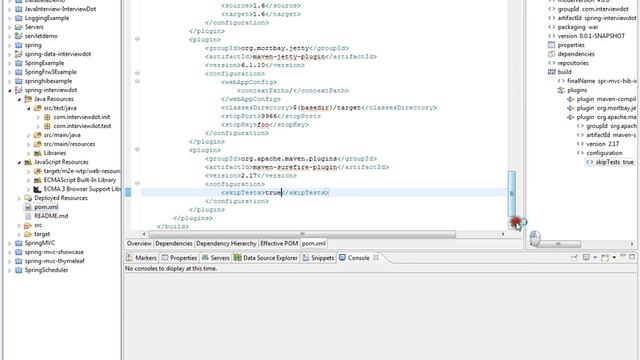Image resolution: width=640 pixels, height=360 pixels.
Task: Open the Properties view tab
Action: point(179,258)
